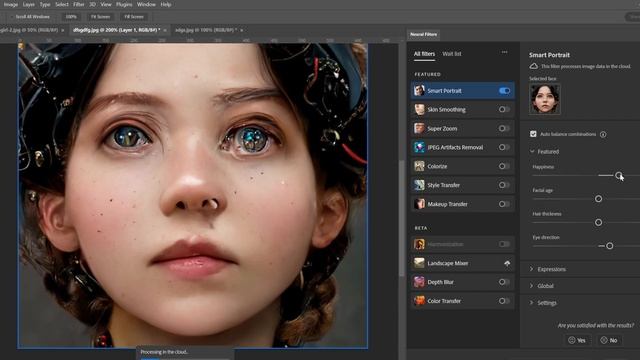640x360 pixels.
Task: Uncheck Auto balance combinations checkbox
Action: click(533, 134)
